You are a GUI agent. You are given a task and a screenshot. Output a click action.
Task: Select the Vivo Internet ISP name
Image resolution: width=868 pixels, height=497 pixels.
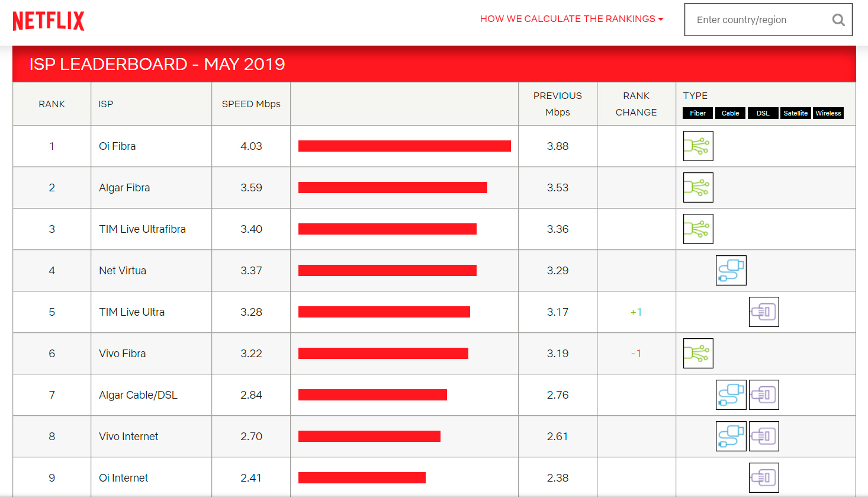coord(128,436)
